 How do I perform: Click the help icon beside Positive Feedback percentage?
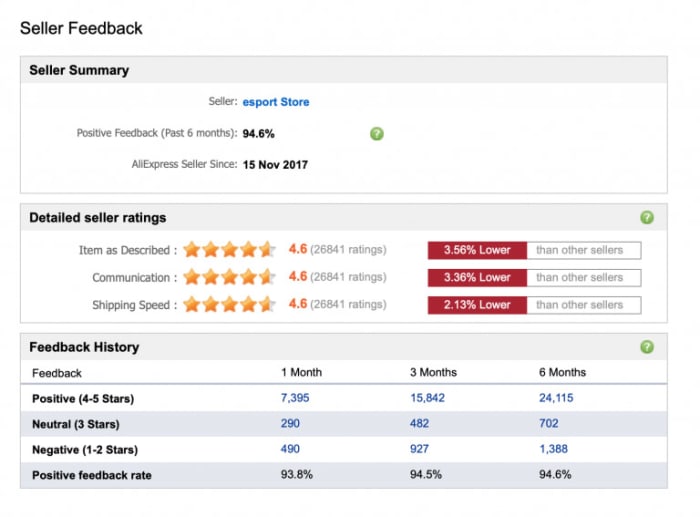376,133
